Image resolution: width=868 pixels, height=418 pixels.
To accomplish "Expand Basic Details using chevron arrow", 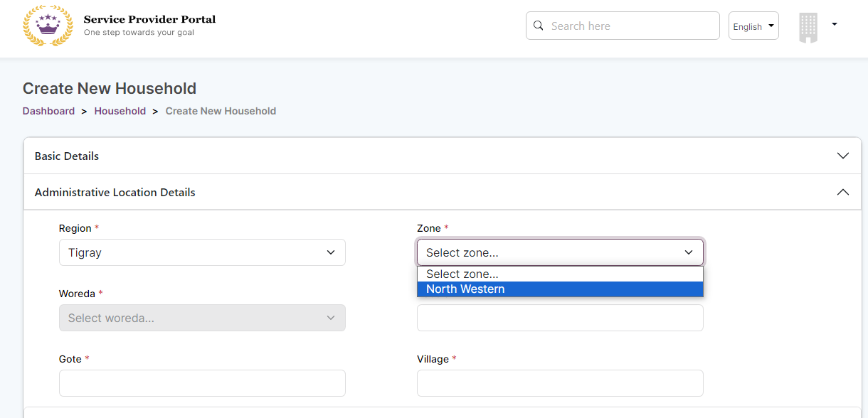I will tap(843, 156).
